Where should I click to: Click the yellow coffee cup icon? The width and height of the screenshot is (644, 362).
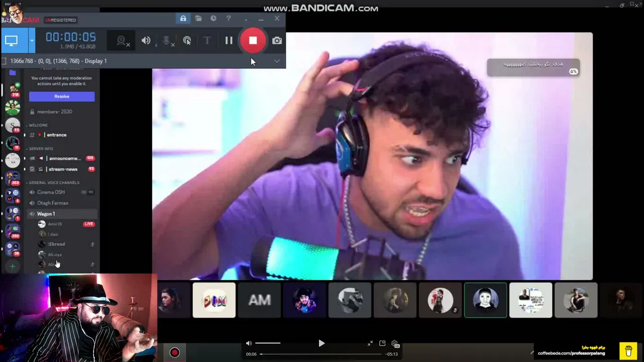click(628, 350)
